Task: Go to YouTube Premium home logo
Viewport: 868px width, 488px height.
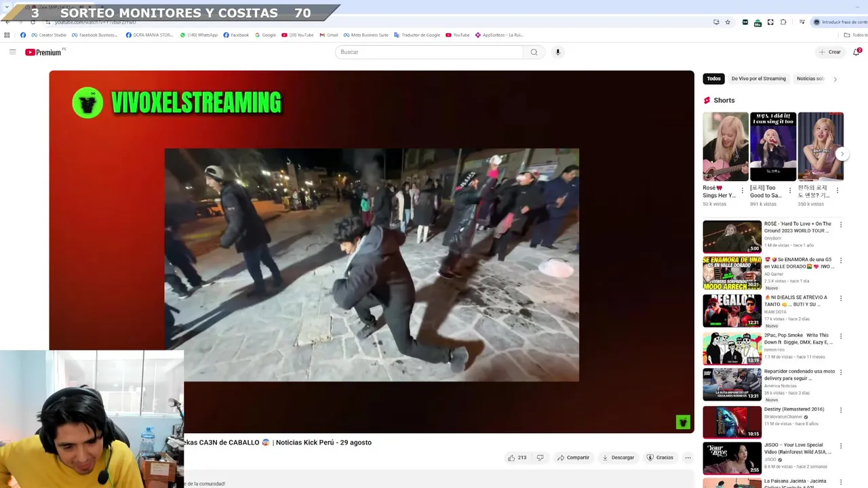Action: click(x=43, y=52)
